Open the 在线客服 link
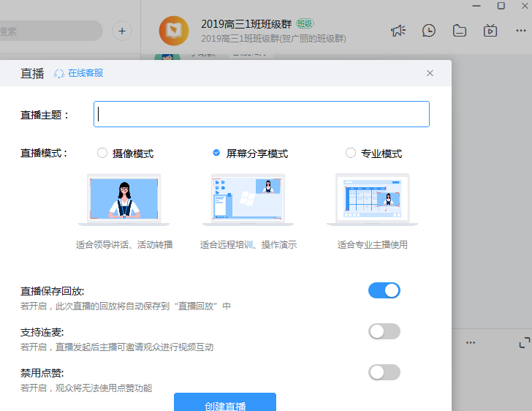The width and height of the screenshot is (532, 411). click(85, 73)
